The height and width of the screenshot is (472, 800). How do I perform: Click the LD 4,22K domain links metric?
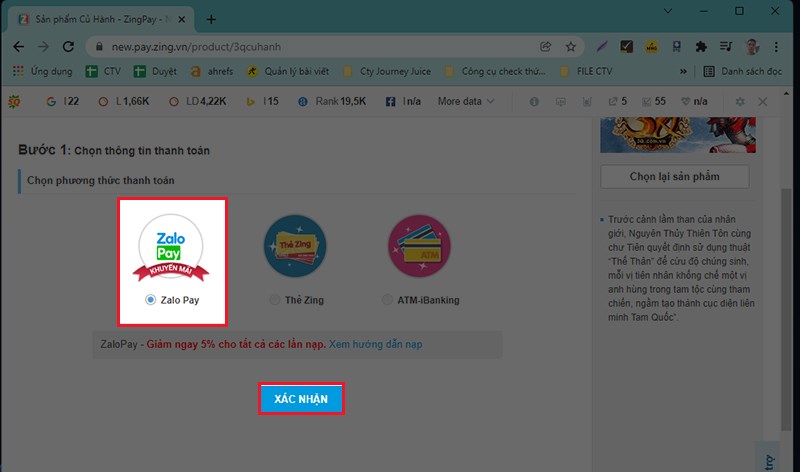click(197, 102)
